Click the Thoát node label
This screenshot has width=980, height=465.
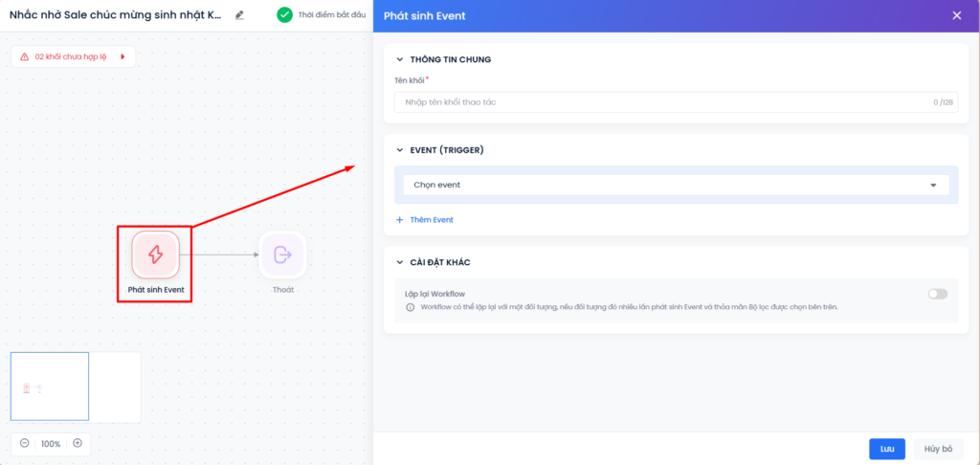click(283, 290)
